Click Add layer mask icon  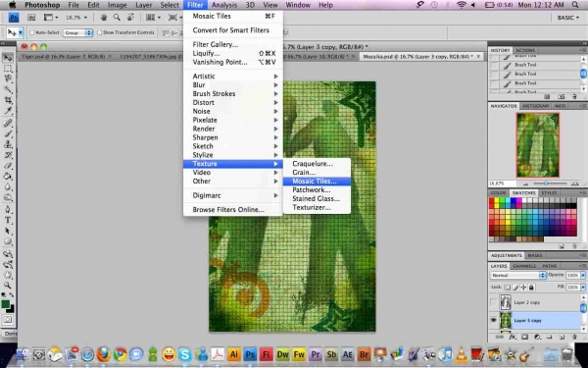(524, 337)
